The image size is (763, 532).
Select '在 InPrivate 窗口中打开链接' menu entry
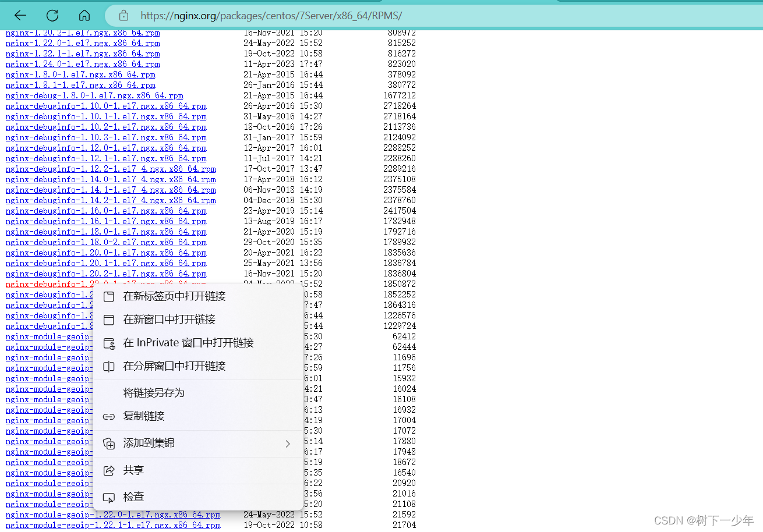point(198,343)
